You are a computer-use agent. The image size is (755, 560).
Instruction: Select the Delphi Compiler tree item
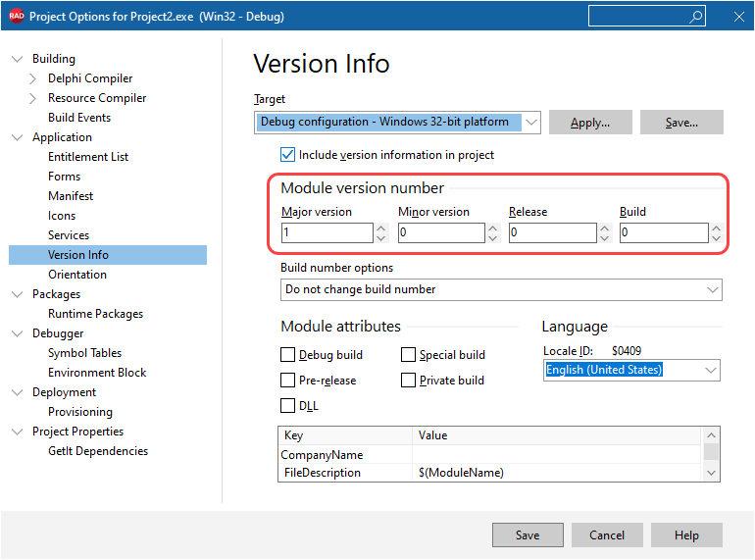90,78
